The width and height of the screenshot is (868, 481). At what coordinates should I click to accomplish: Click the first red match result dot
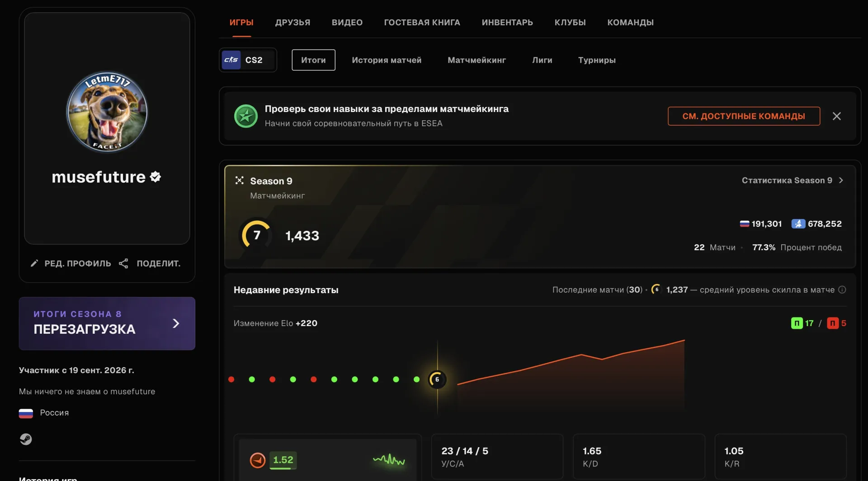[231, 379]
